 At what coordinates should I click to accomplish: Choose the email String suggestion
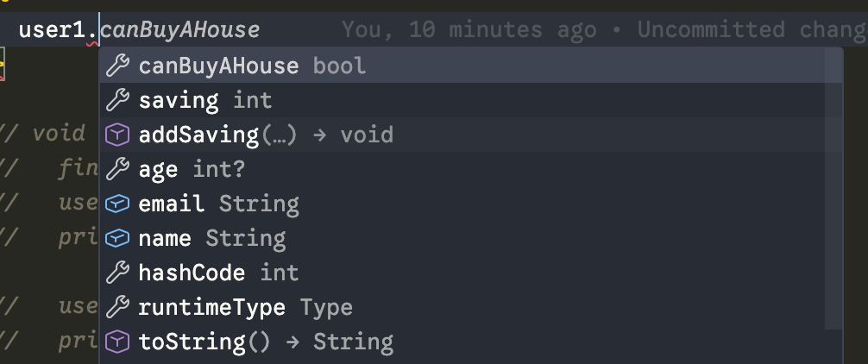pos(218,204)
